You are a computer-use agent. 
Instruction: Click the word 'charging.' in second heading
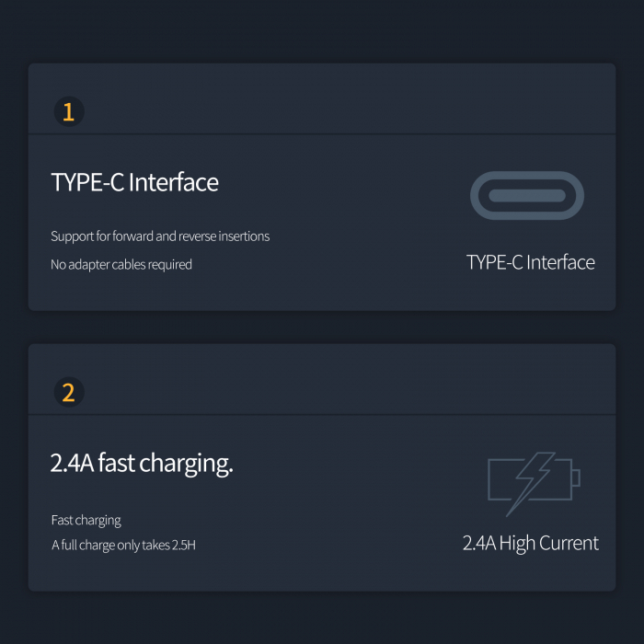[187, 464]
